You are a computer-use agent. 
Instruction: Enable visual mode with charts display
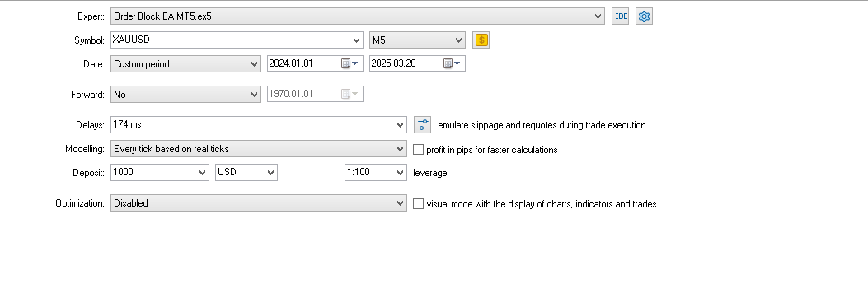(x=419, y=203)
